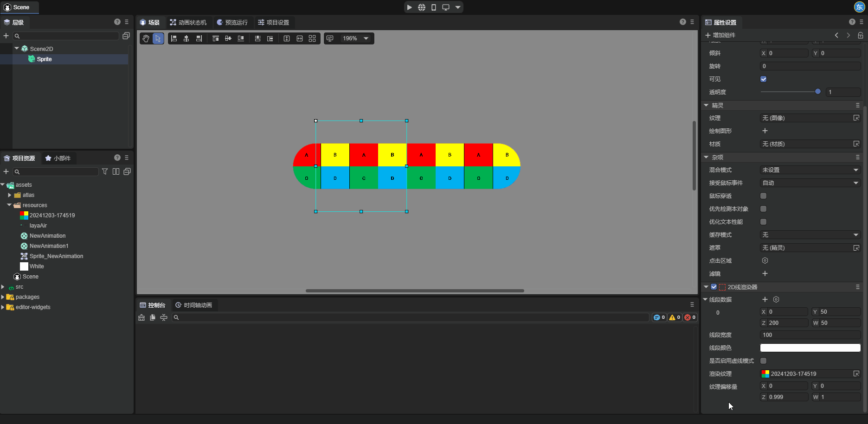This screenshot has width=868, height=424.
Task: Click the filter icon in project assets
Action: [105, 171]
